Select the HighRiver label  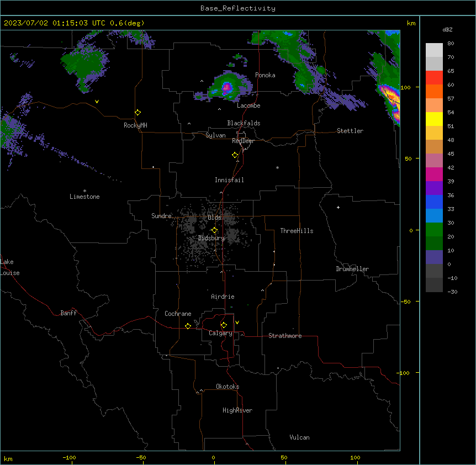(237, 410)
